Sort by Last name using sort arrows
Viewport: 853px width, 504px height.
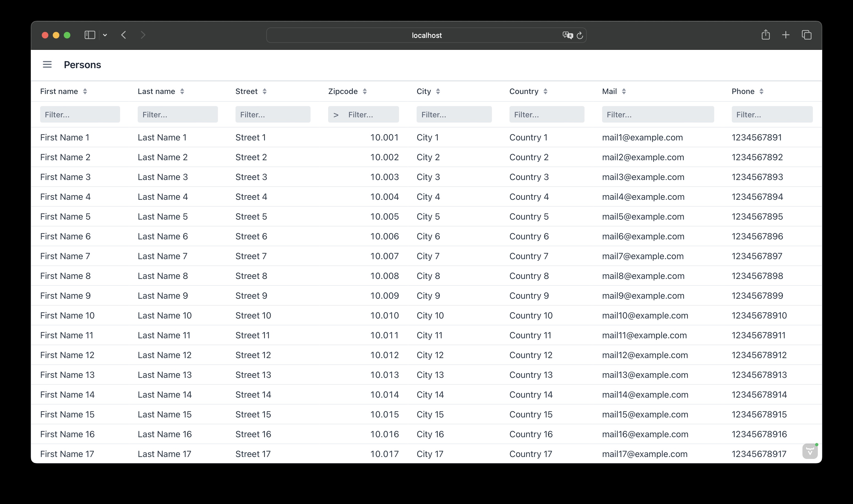coord(182,91)
